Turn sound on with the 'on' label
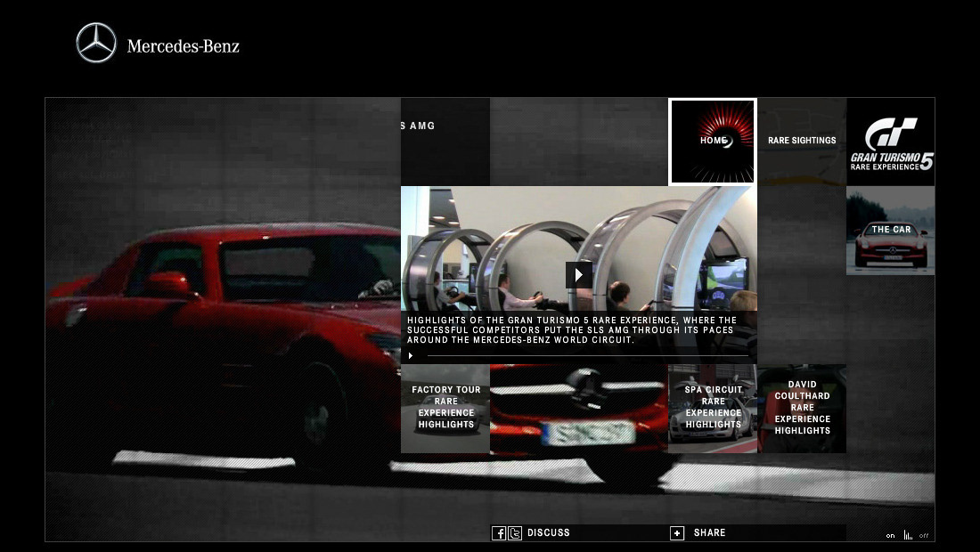The image size is (980, 552). click(890, 536)
